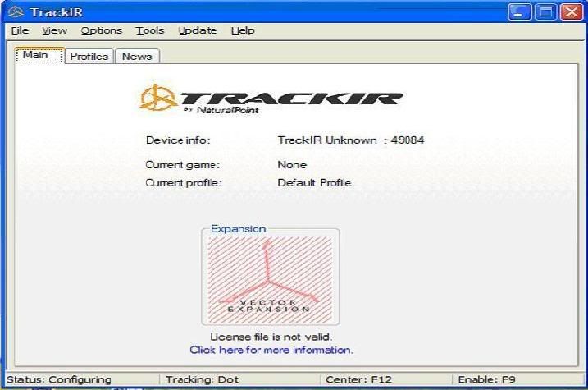Click the 'TrackIR Unknown : 49084' device value
This screenshot has width=588, height=390.
[x=351, y=140]
